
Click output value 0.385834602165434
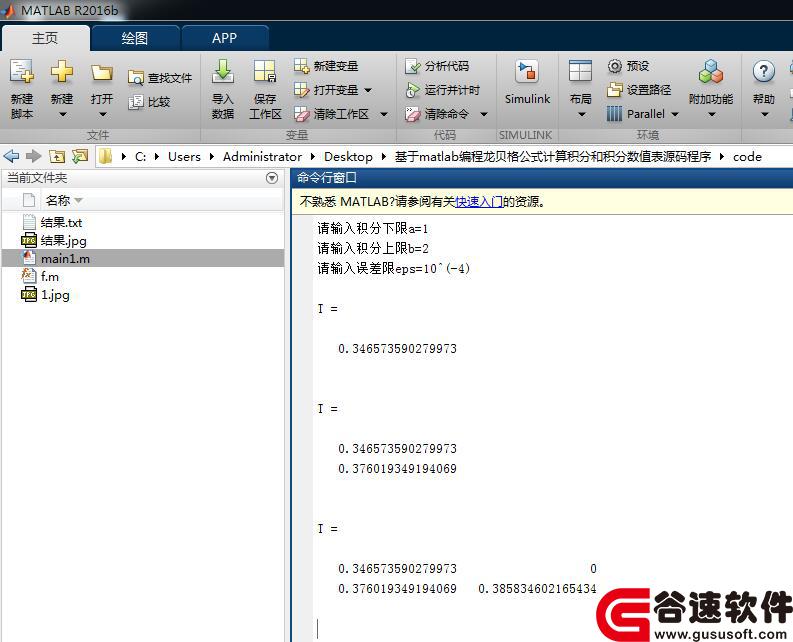[x=537, y=588]
